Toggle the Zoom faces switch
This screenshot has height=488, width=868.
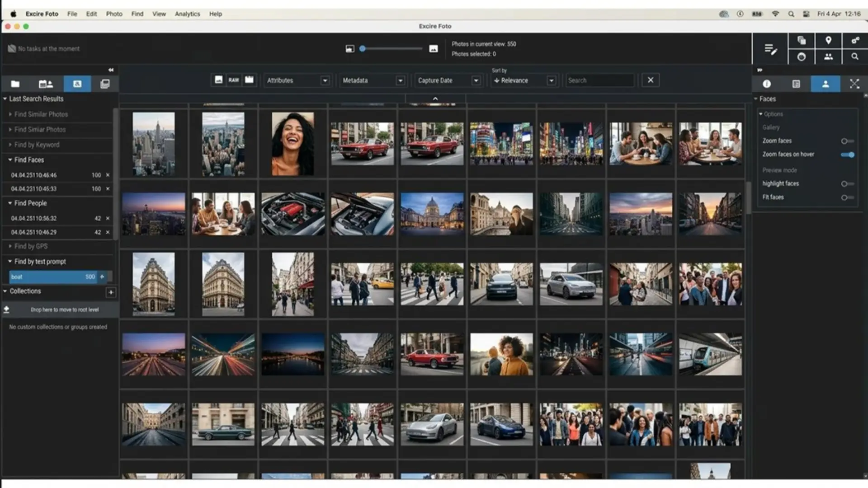847,141
